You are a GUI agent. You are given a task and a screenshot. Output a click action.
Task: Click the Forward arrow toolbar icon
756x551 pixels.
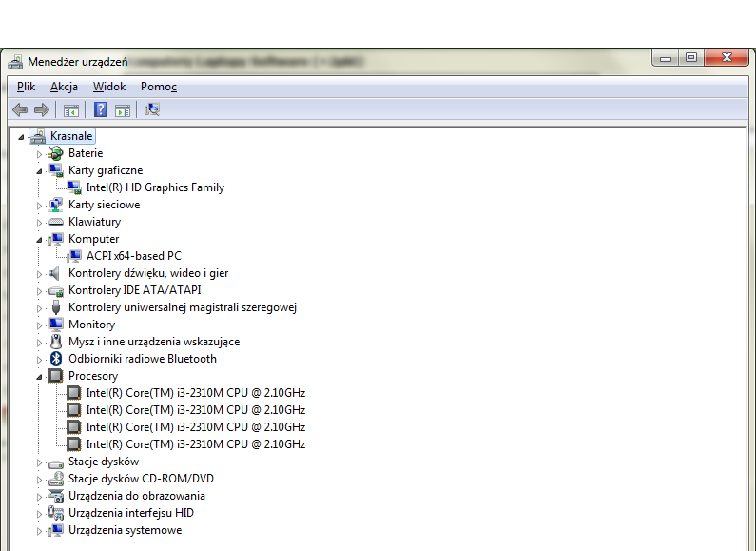(42, 110)
